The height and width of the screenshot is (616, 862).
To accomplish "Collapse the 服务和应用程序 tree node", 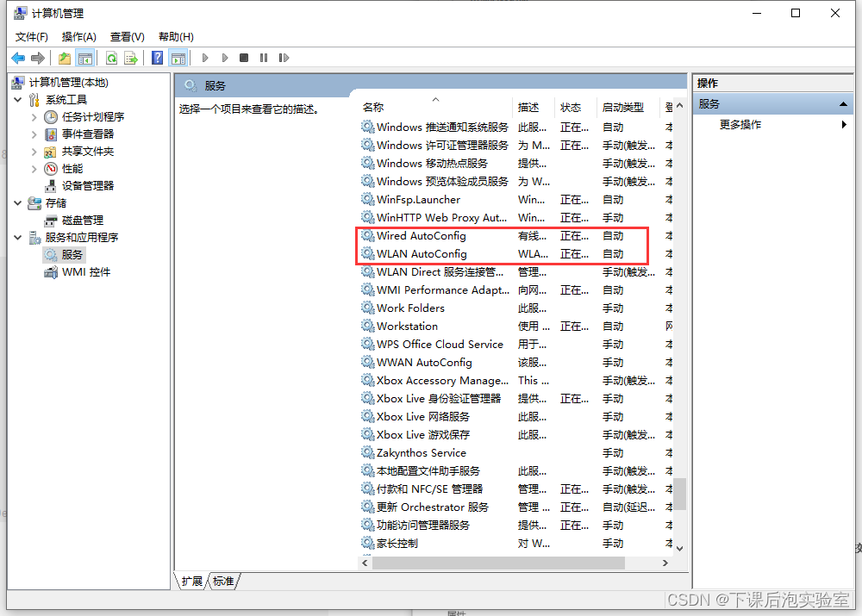I will [x=17, y=238].
